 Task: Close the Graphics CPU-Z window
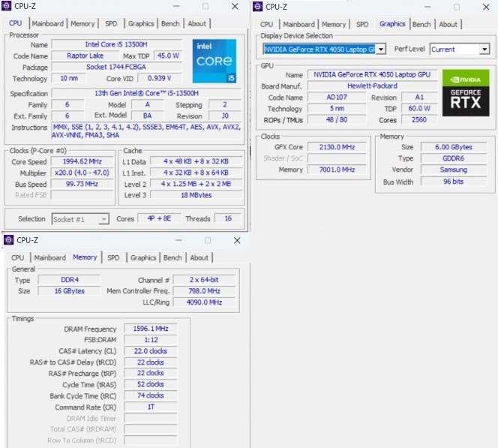(486, 7)
